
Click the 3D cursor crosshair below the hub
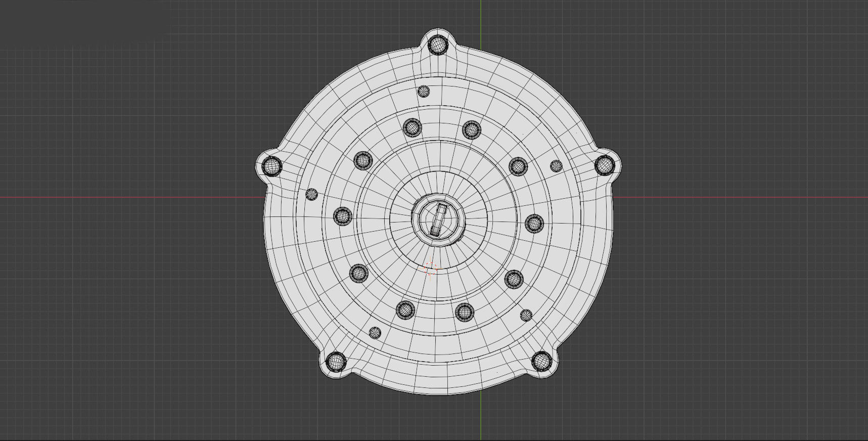431,270
